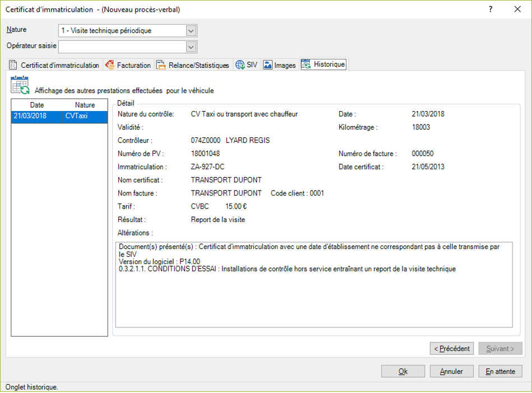Click the picture icon on the Images tab
The image size is (532, 393).
pos(267,64)
